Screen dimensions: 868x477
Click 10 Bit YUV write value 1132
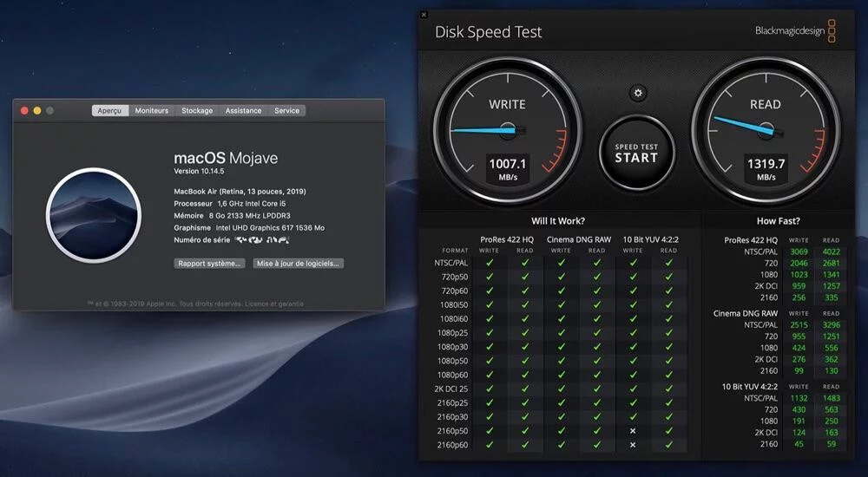(799, 398)
